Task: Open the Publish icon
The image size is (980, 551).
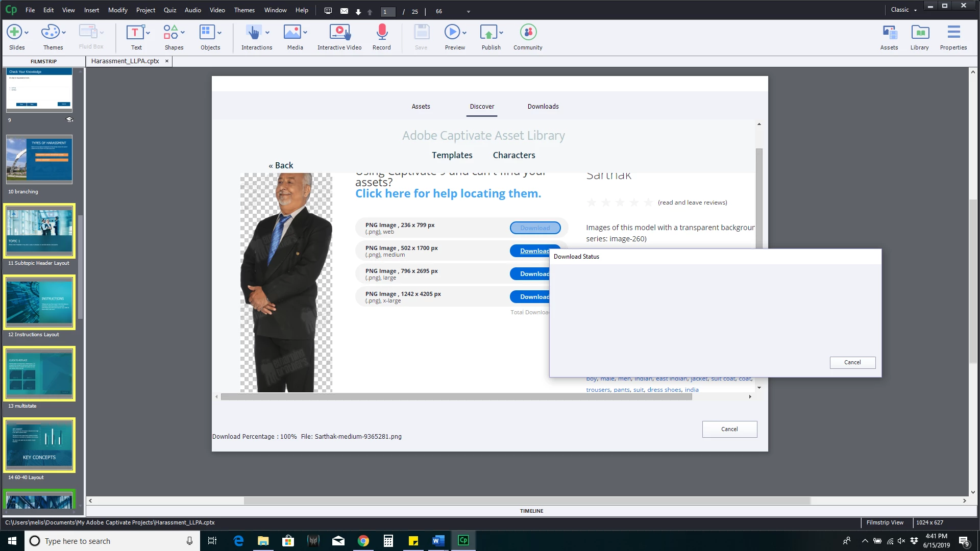Action: 488,32
